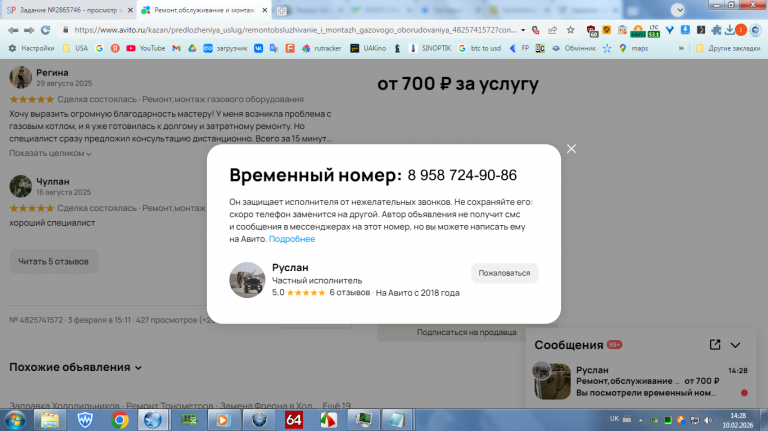This screenshot has width=768, height=431.
Task: Click the name Руслан in popup
Action: tap(290, 267)
